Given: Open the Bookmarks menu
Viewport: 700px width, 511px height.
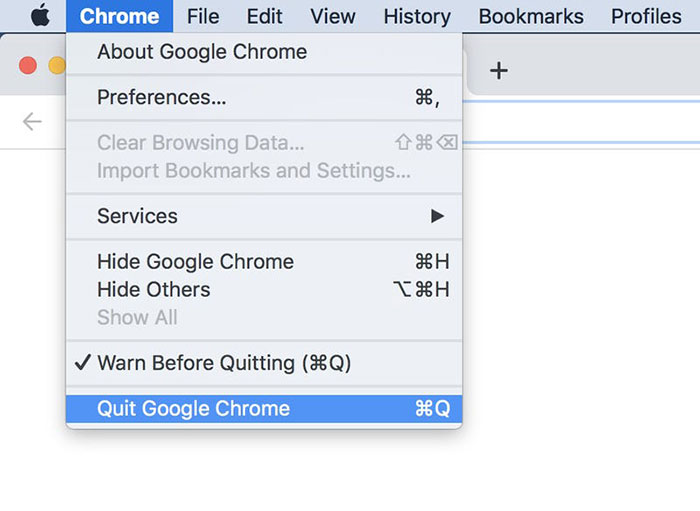Looking at the screenshot, I should 531,16.
